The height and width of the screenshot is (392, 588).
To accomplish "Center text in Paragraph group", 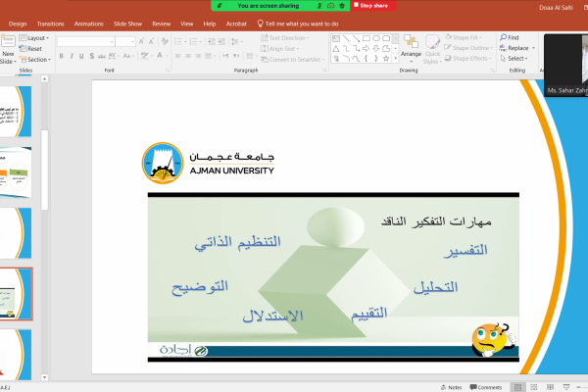I will click(x=188, y=56).
